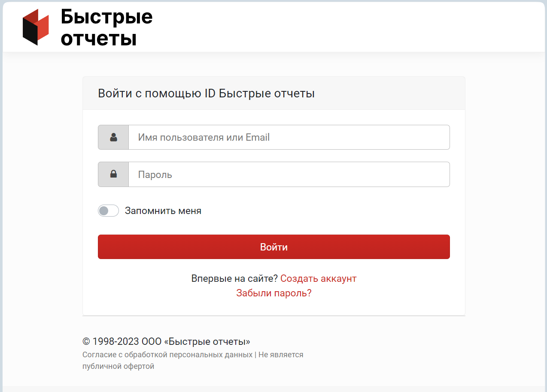Focus the "Имя пользователя или Email" field

coord(289,137)
